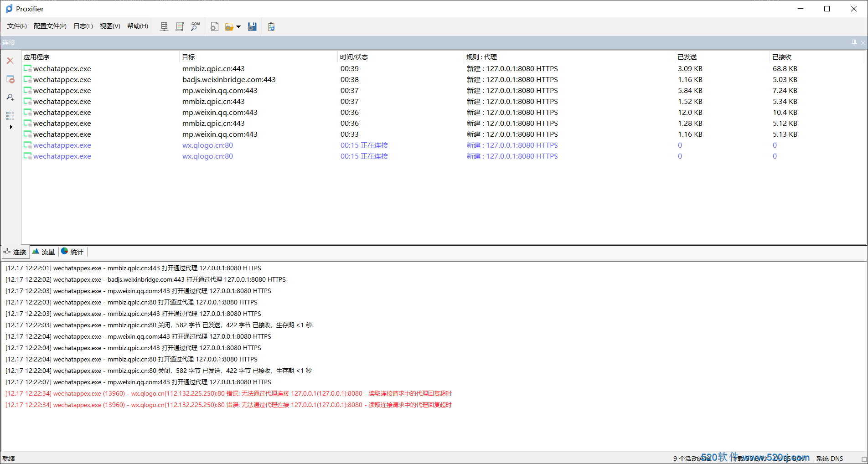This screenshot has width=868, height=464.
Task: Expand the sidebar overflow arrow
Action: point(10,127)
